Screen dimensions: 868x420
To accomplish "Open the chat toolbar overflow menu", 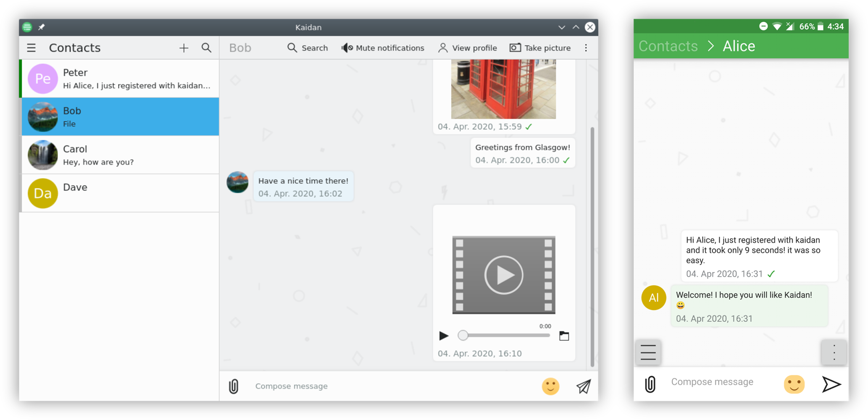I will [x=586, y=48].
